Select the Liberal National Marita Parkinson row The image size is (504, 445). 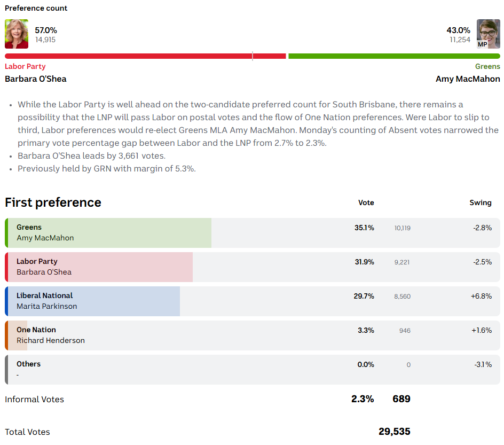pyautogui.click(x=253, y=301)
